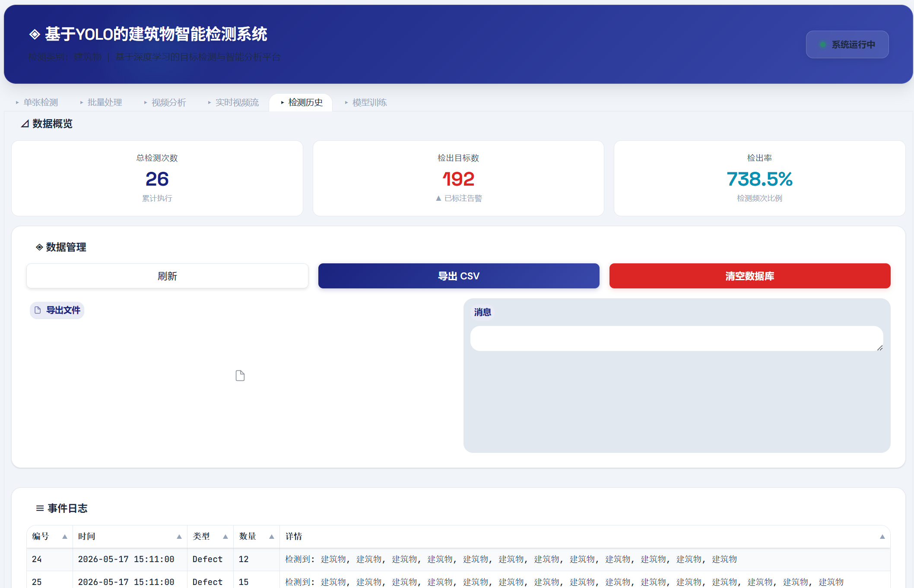Viewport: 914px width, 588px height.
Task: Click the quantity cell showing 12
Action: (257, 560)
